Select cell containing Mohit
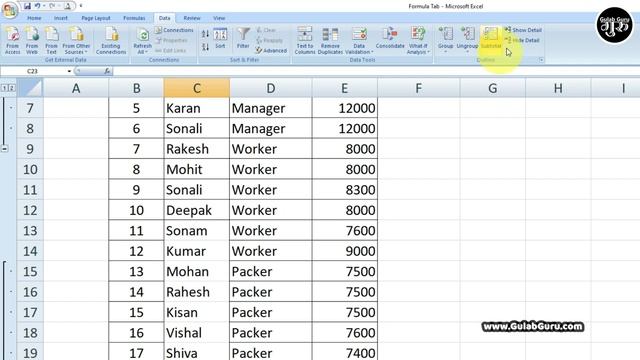The height and width of the screenshot is (360, 640). 197,169
